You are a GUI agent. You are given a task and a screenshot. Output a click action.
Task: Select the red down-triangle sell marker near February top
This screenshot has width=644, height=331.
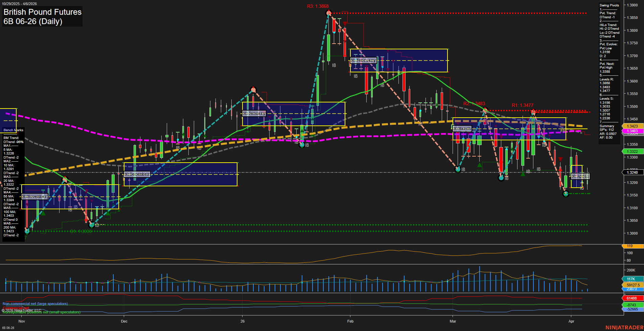tap(345, 23)
